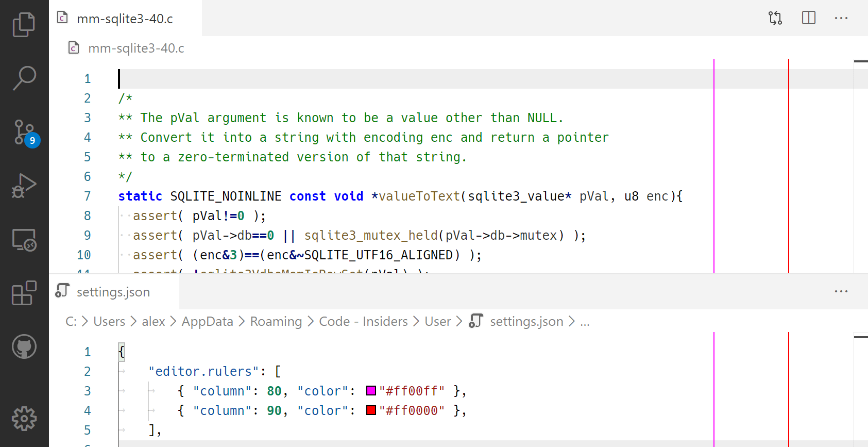Expand the breadcrumb trailing ellipsis in settings.json
Image resolution: width=868 pixels, height=447 pixels.
[x=585, y=322]
